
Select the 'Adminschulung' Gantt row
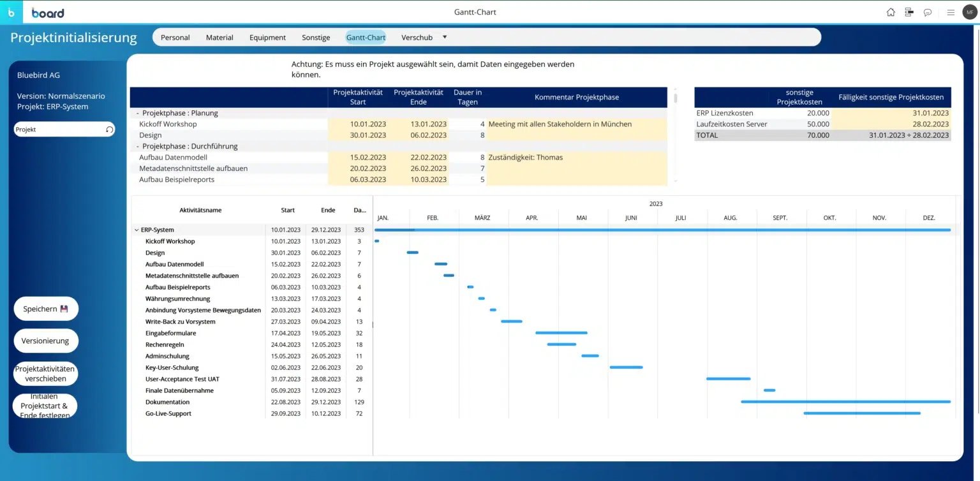pyautogui.click(x=167, y=356)
